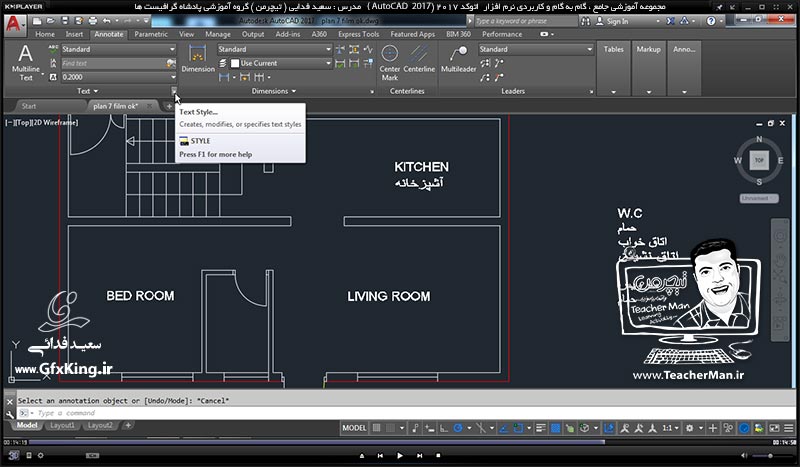This screenshot has height=467, width=800.
Task: Click the video progress seek bar
Action: pos(400,442)
